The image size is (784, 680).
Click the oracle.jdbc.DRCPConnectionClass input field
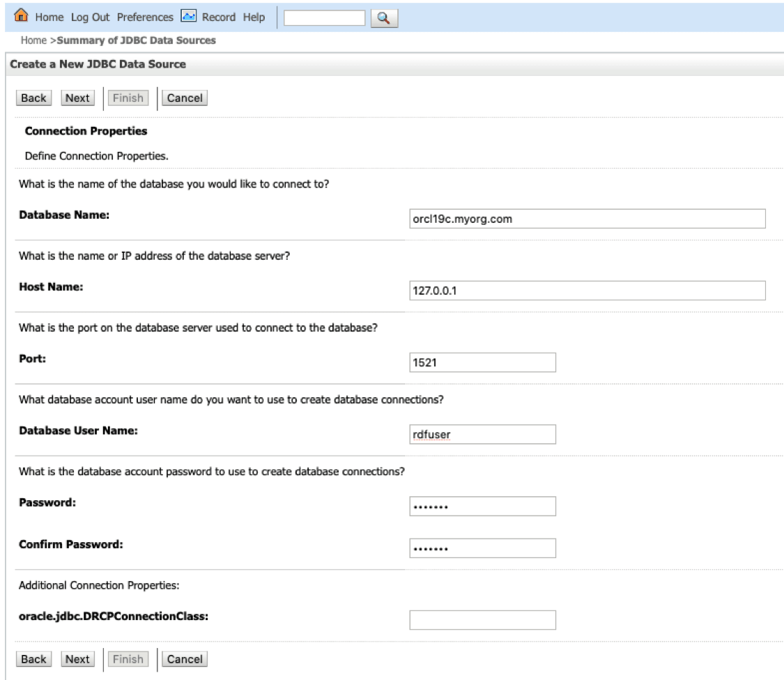click(x=482, y=620)
